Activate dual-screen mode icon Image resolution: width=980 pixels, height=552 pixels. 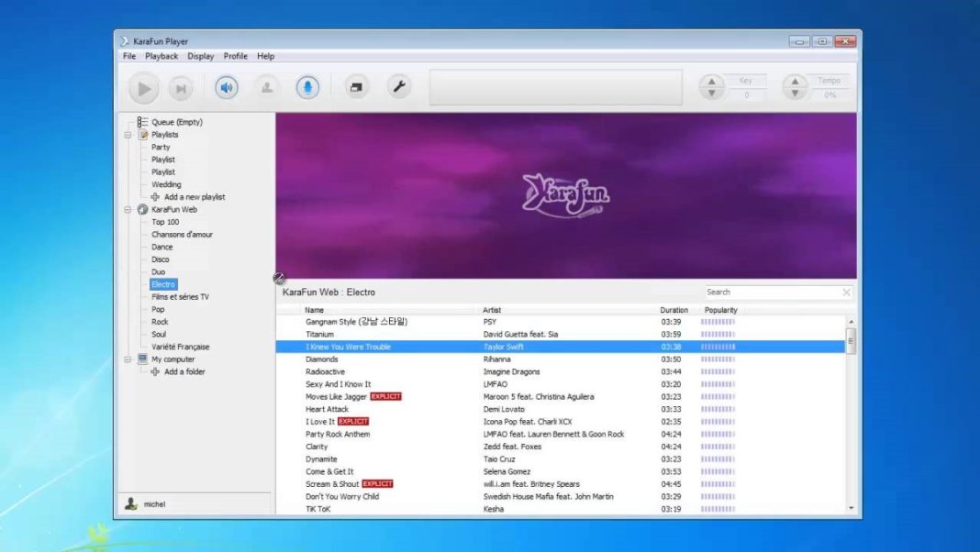355,87
